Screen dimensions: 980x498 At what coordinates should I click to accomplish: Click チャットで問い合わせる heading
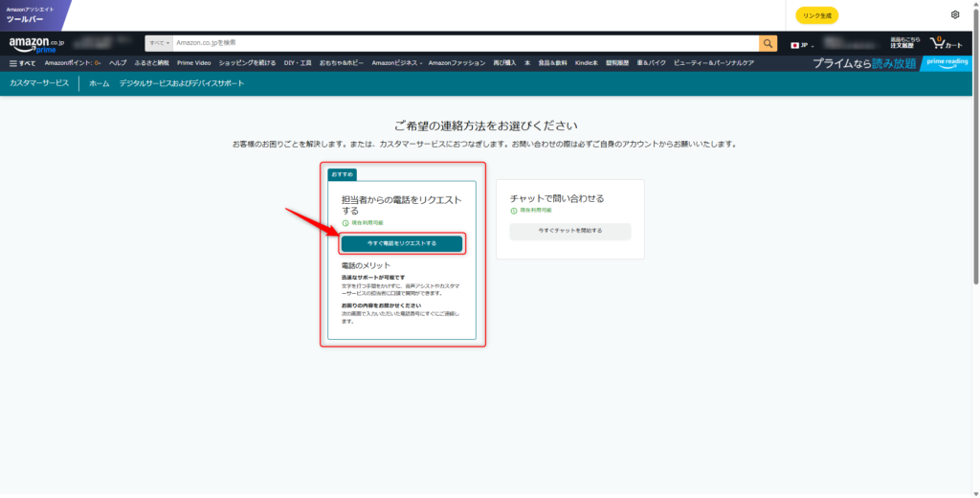click(557, 198)
